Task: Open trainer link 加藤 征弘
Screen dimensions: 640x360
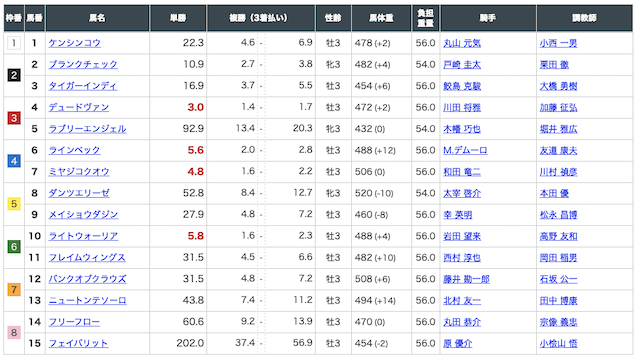Action: pyautogui.click(x=558, y=107)
